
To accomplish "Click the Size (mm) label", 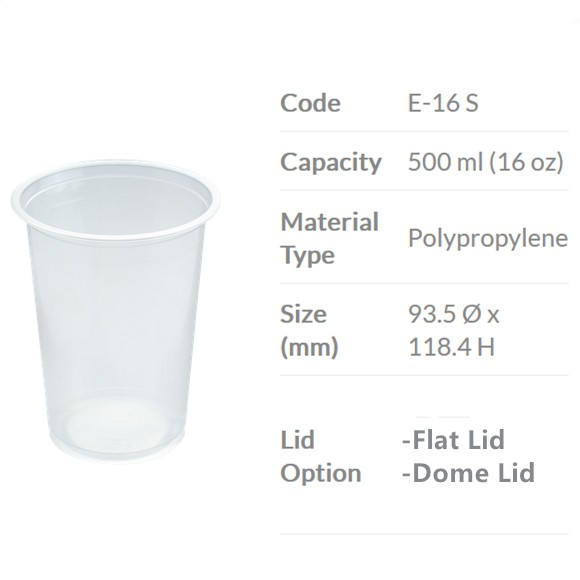I will pos(309,330).
